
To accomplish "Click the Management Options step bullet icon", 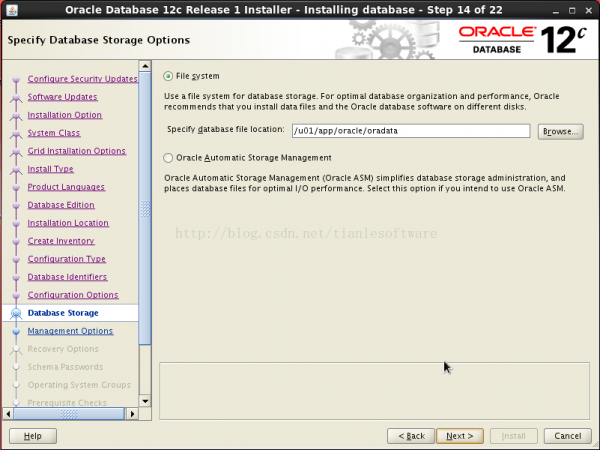I will coord(16,331).
